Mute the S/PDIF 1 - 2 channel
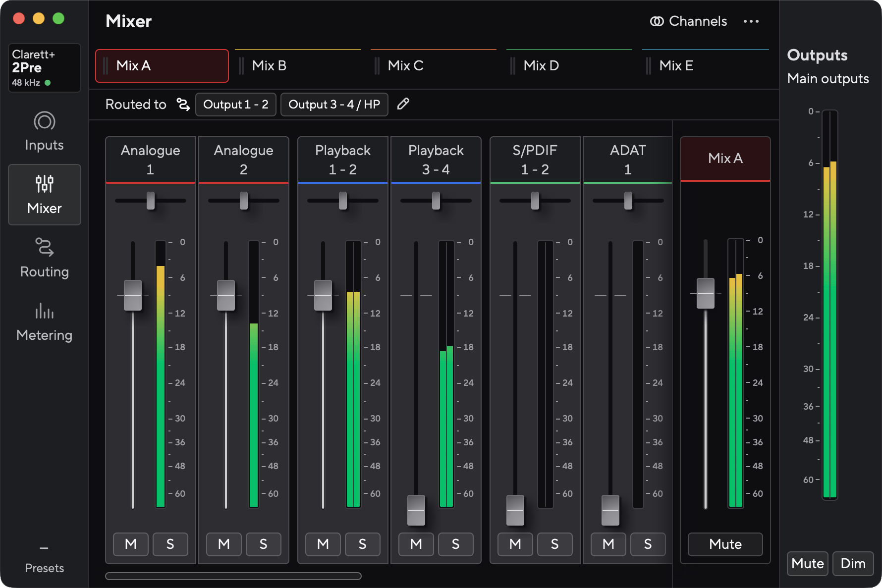The width and height of the screenshot is (882, 588). [515, 544]
